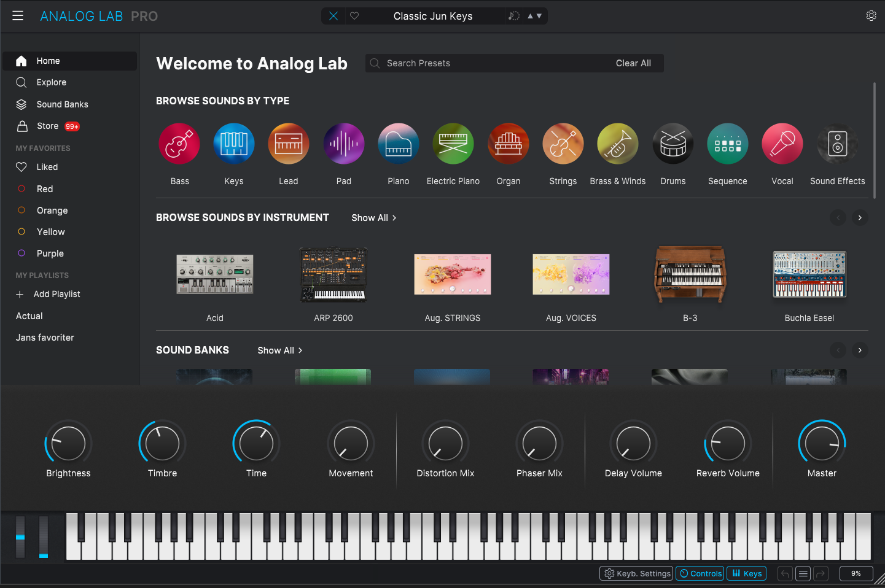Click the Phaser Mix knob
This screenshot has height=588, width=885.
pos(539,443)
